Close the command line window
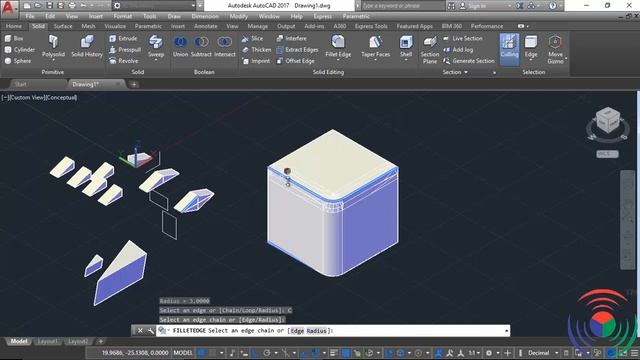This screenshot has width=640, height=360. (140, 331)
